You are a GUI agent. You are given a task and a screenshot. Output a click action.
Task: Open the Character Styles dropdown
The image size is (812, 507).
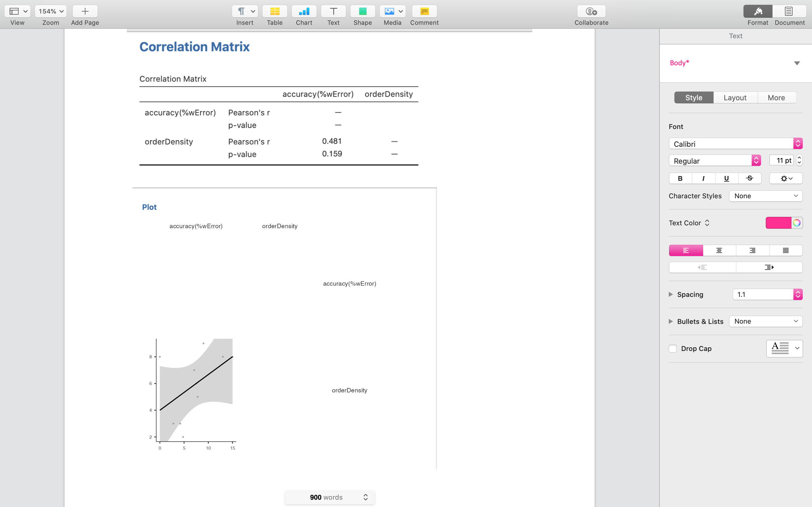[x=766, y=196]
